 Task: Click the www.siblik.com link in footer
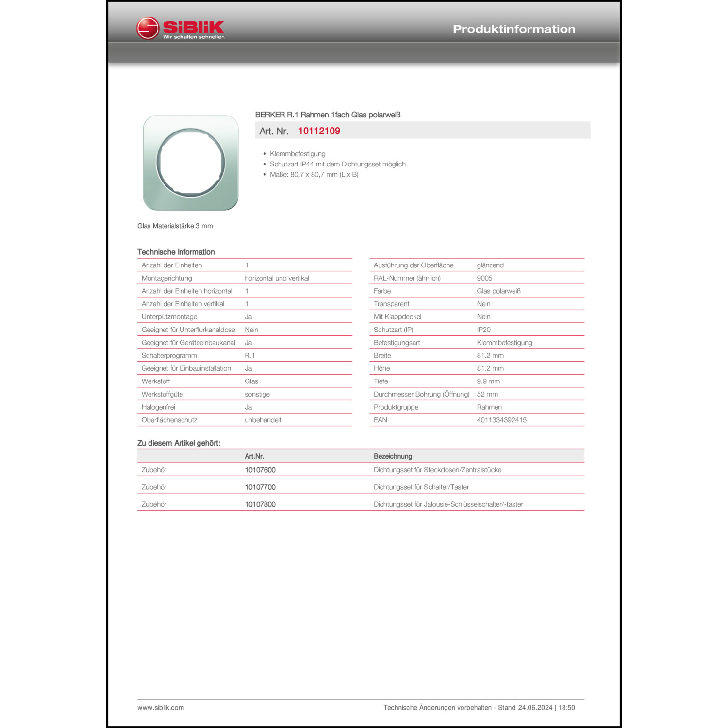(161, 708)
